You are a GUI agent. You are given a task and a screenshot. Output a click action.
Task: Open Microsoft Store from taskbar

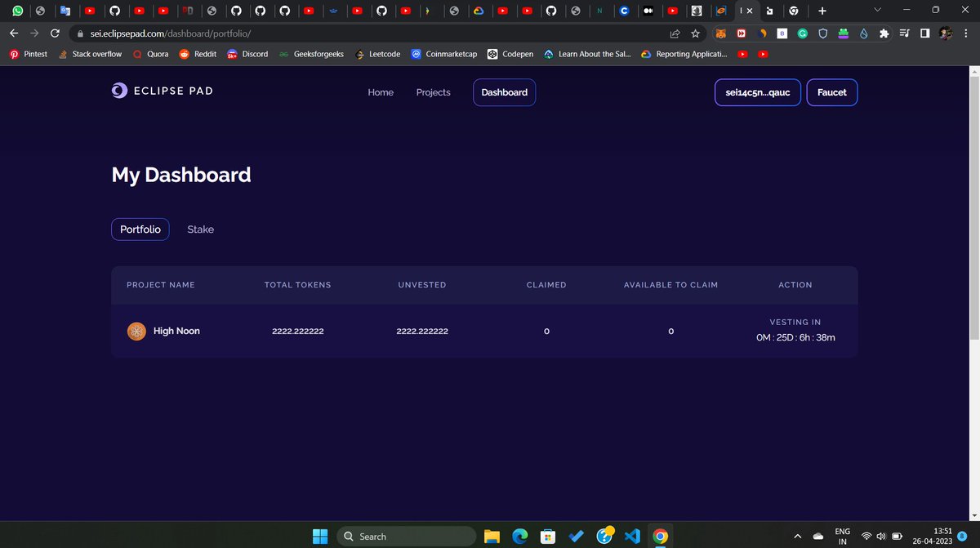pyautogui.click(x=548, y=536)
